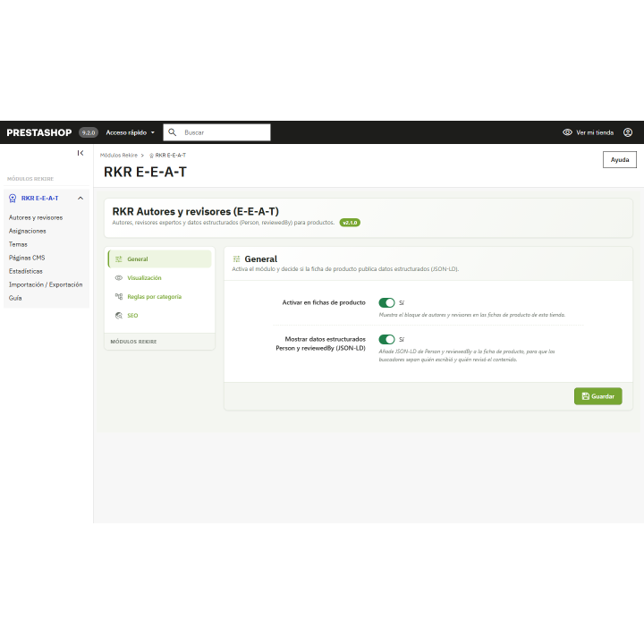Screen dimensions: 644x644
Task: Click the RKR E-E-A-T sidebar menu label
Action: 40,199
